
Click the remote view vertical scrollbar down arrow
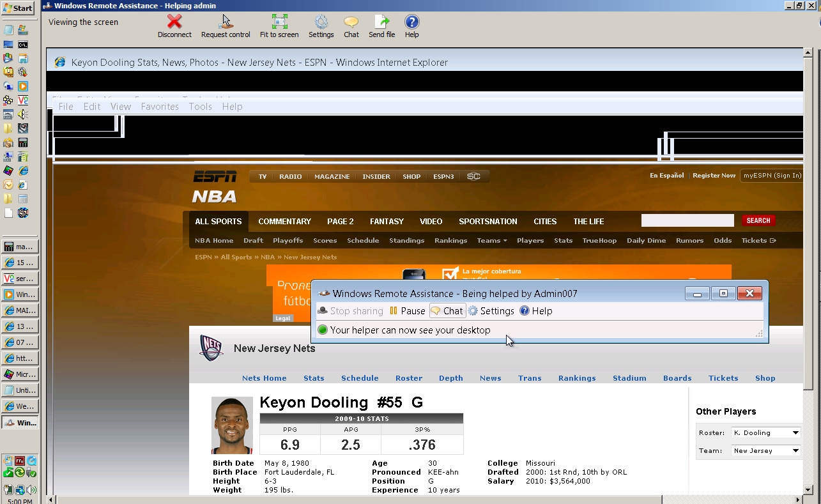click(808, 490)
